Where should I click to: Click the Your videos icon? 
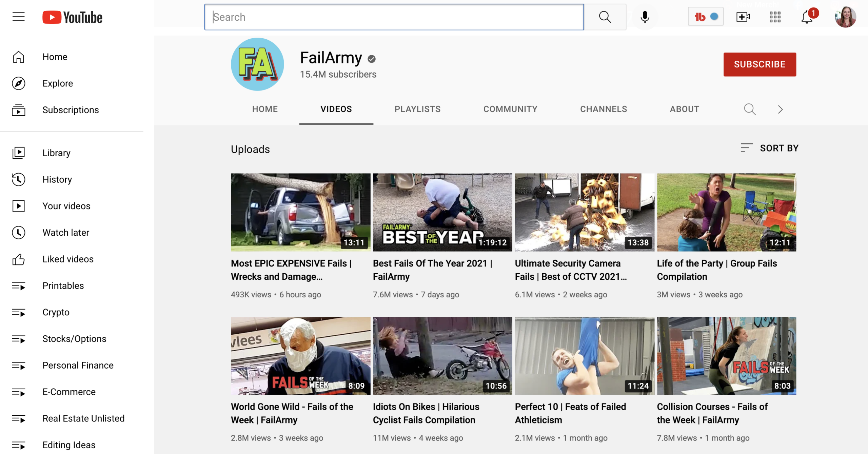click(19, 206)
